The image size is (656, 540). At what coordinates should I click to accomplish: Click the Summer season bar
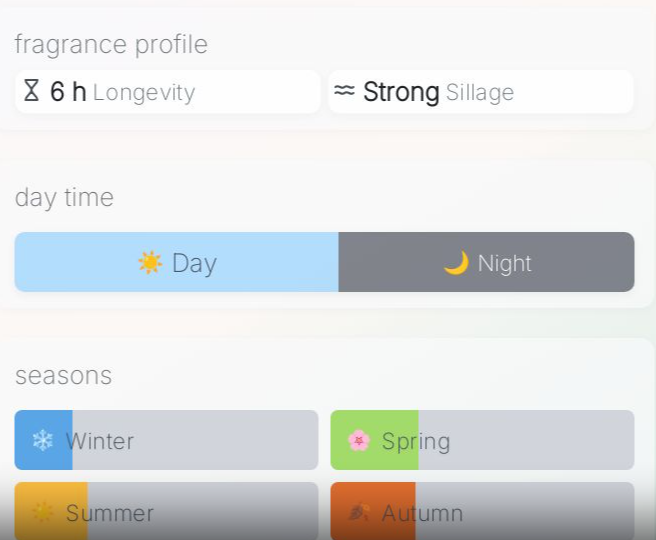click(167, 511)
